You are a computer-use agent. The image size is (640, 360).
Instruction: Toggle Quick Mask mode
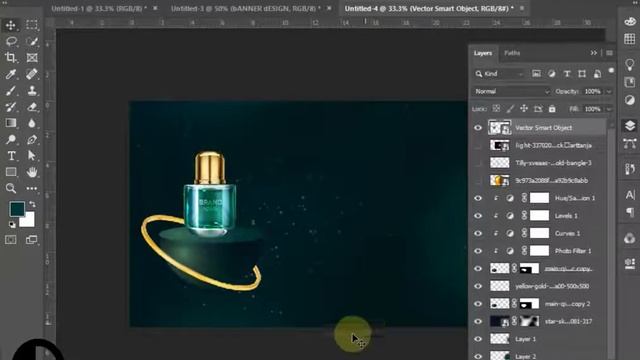(11, 240)
